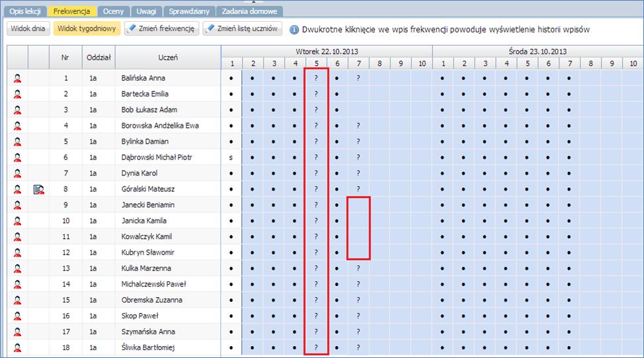Click student icon for Śliwka Bartłomiej
644x358 pixels.
(17, 347)
